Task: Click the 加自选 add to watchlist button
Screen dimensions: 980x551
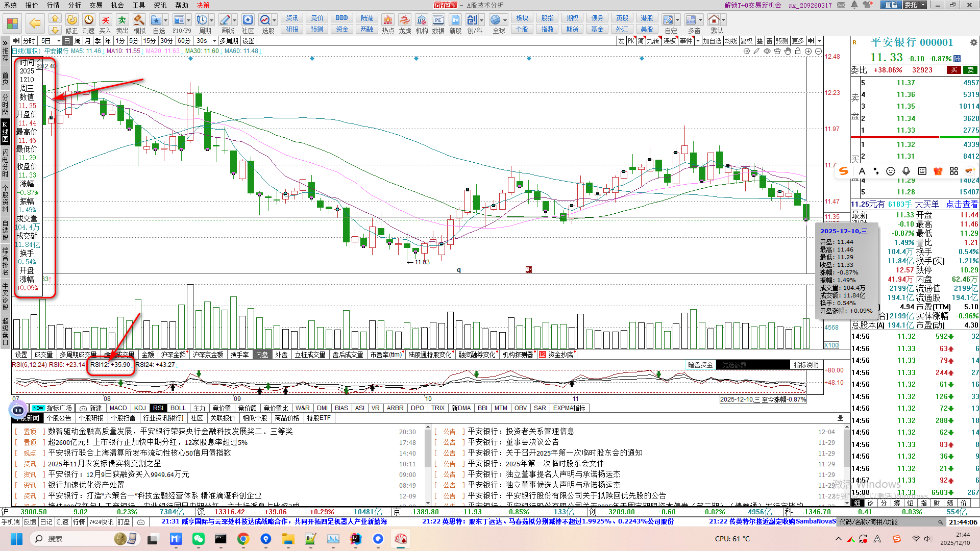Action: [x=712, y=41]
